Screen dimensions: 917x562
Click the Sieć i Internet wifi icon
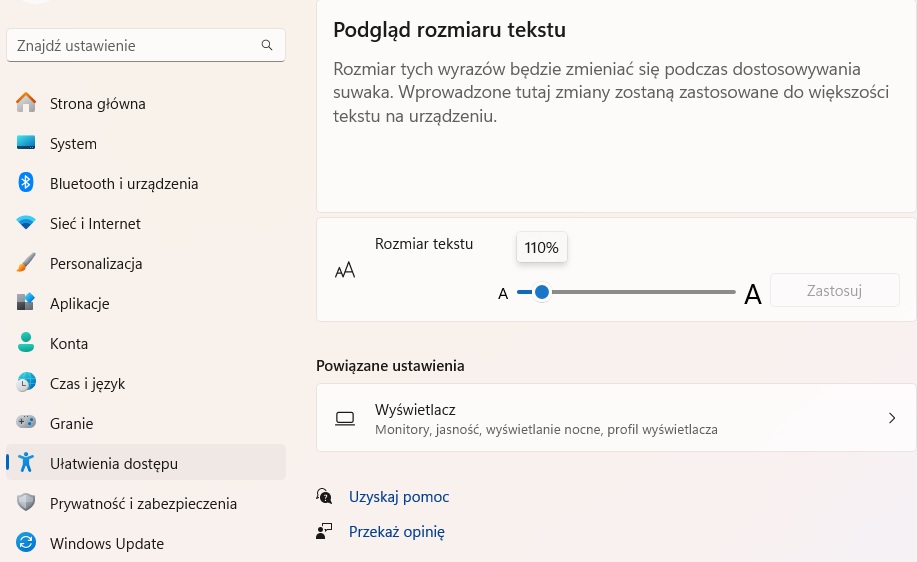[x=26, y=223]
